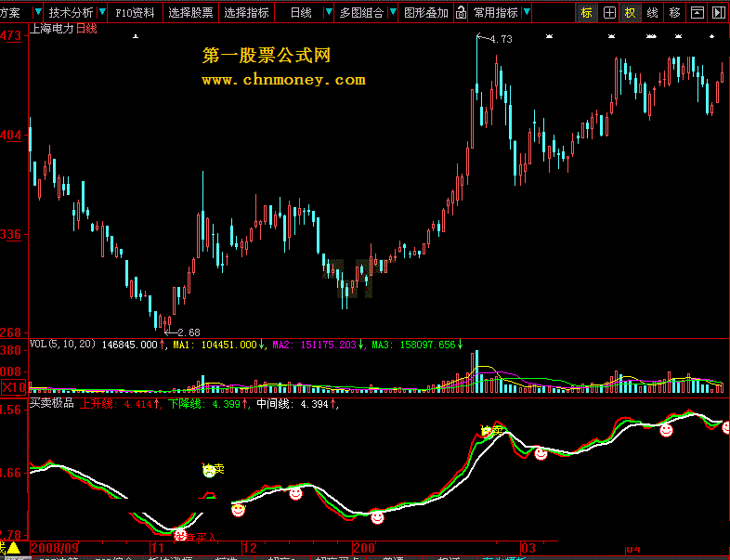Click the red smiley on the December indicator peak

pos(295,493)
